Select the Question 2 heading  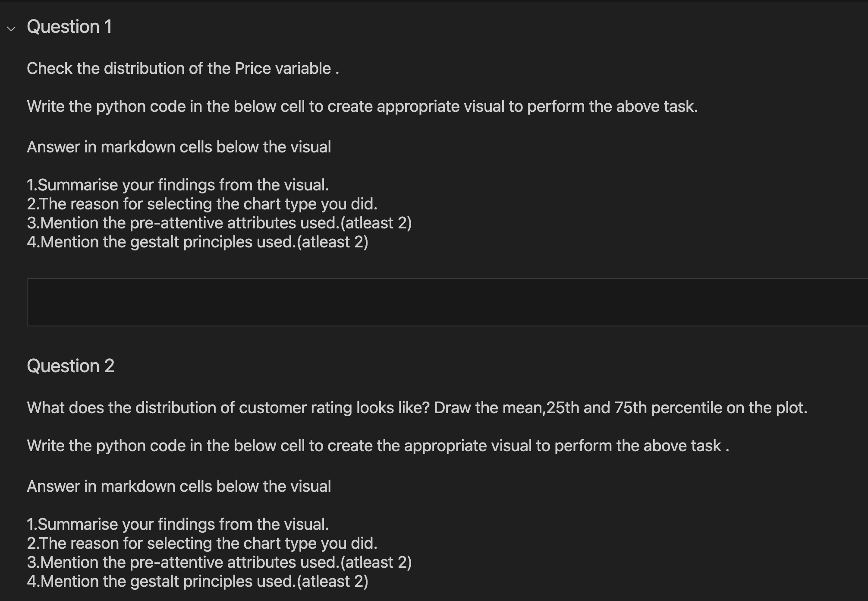click(x=71, y=366)
